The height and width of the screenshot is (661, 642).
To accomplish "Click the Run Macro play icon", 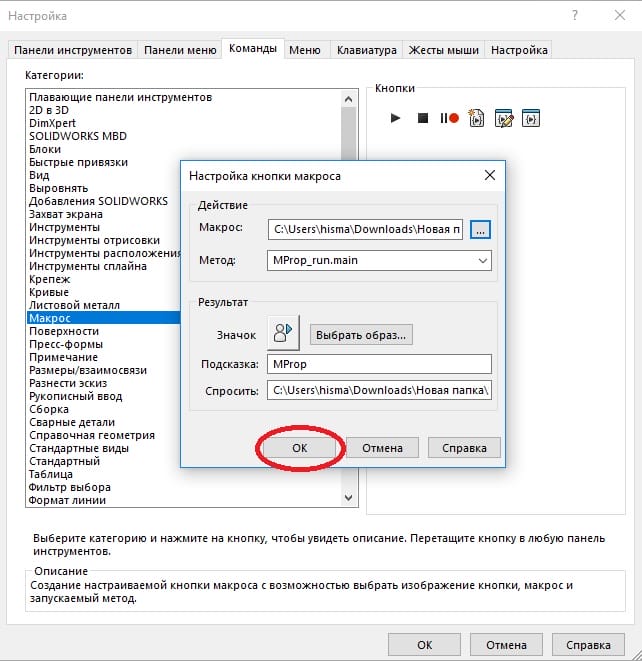I will [x=395, y=118].
